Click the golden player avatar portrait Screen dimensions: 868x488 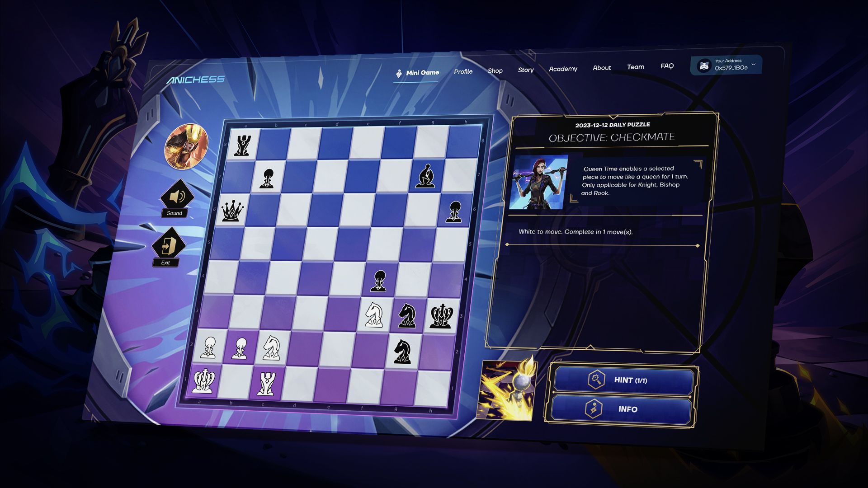(186, 146)
